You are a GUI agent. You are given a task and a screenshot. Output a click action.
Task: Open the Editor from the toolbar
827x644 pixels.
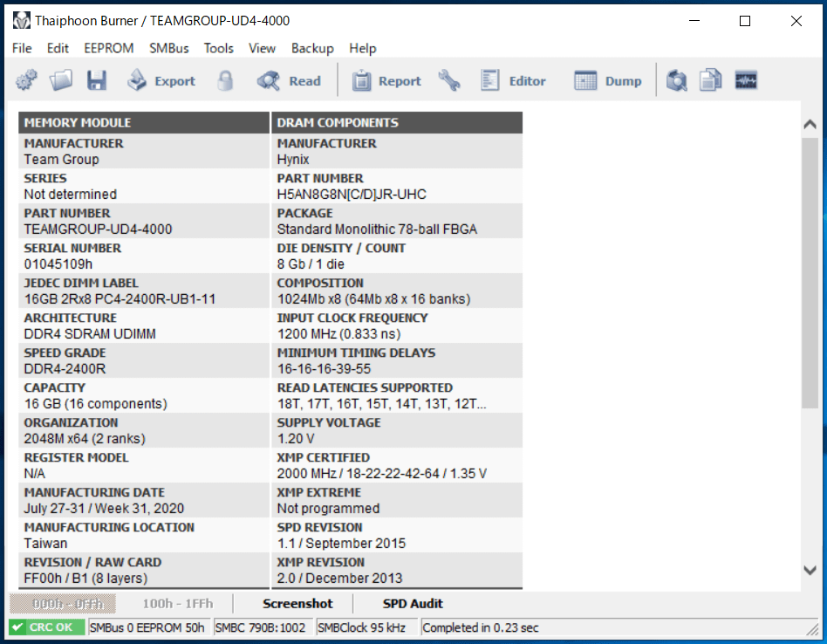514,81
